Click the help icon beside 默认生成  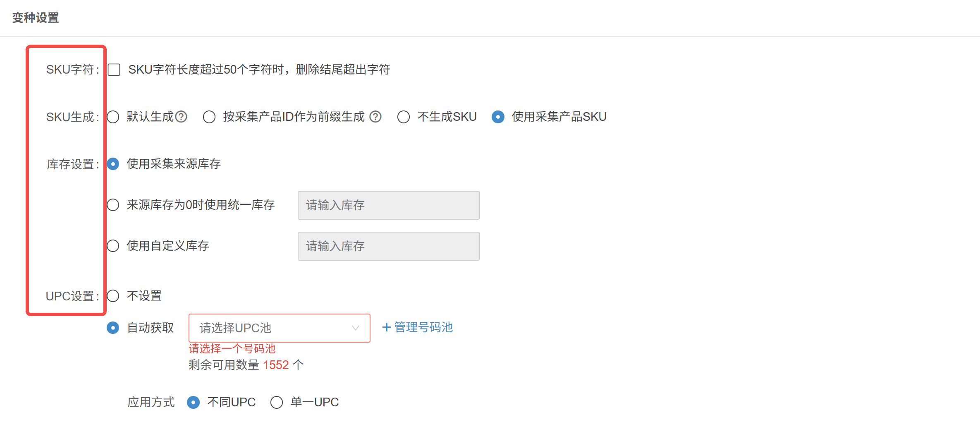click(181, 117)
